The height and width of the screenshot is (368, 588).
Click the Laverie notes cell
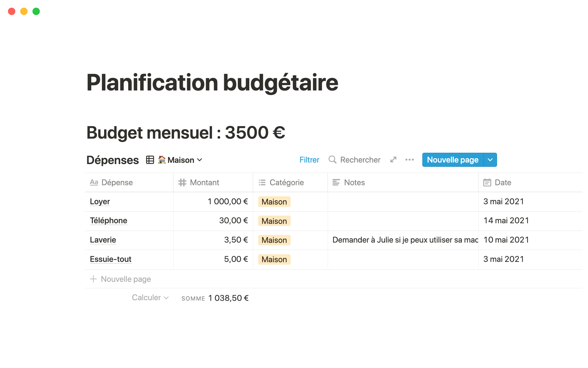(x=403, y=240)
